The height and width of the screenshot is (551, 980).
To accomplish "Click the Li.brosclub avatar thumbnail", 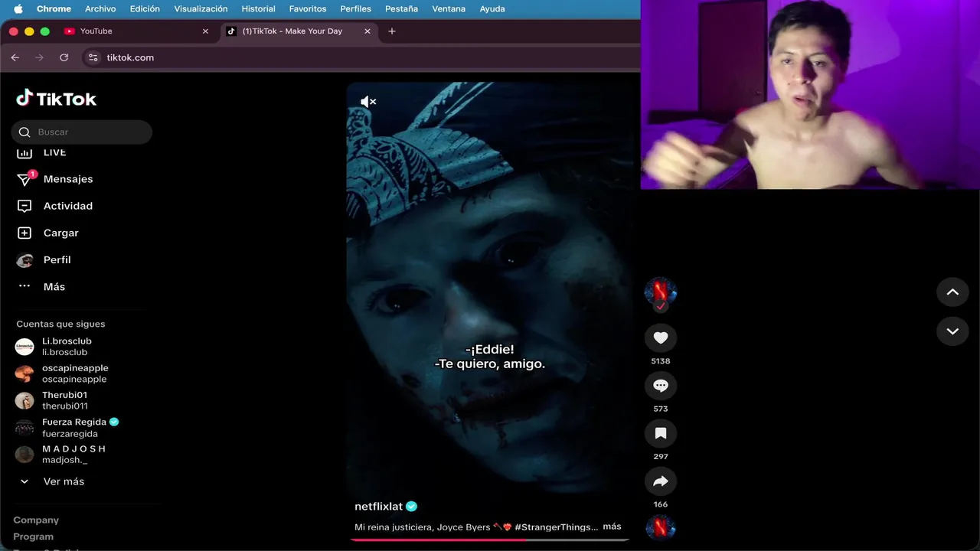I will point(24,347).
